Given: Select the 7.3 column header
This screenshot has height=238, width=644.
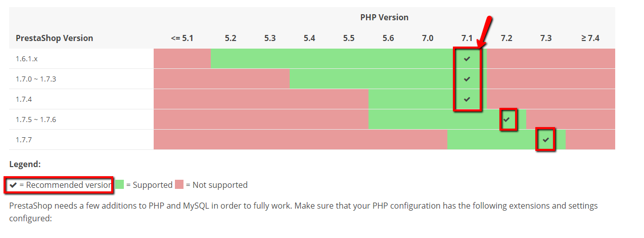Looking at the screenshot, I should tap(546, 38).
